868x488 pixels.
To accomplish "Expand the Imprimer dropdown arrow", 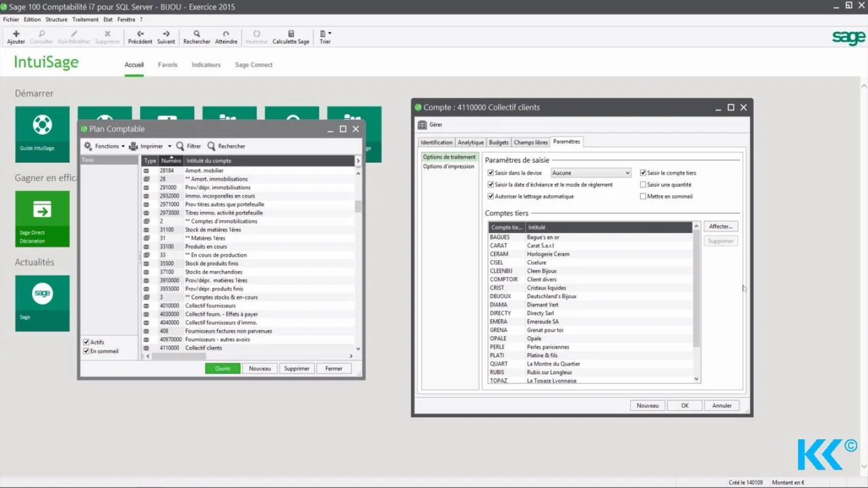I will tap(170, 146).
